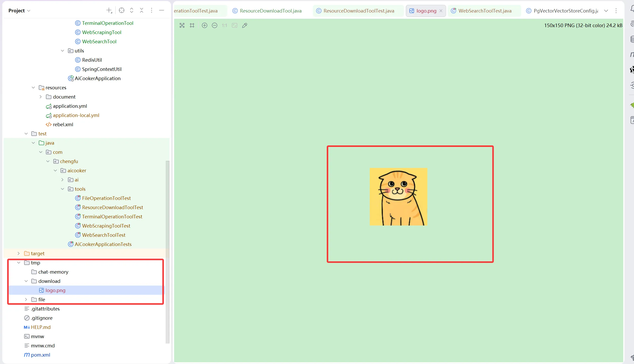Viewport: 634px width, 364px height.
Task: Toggle the image grid overlay
Action: 192,25
